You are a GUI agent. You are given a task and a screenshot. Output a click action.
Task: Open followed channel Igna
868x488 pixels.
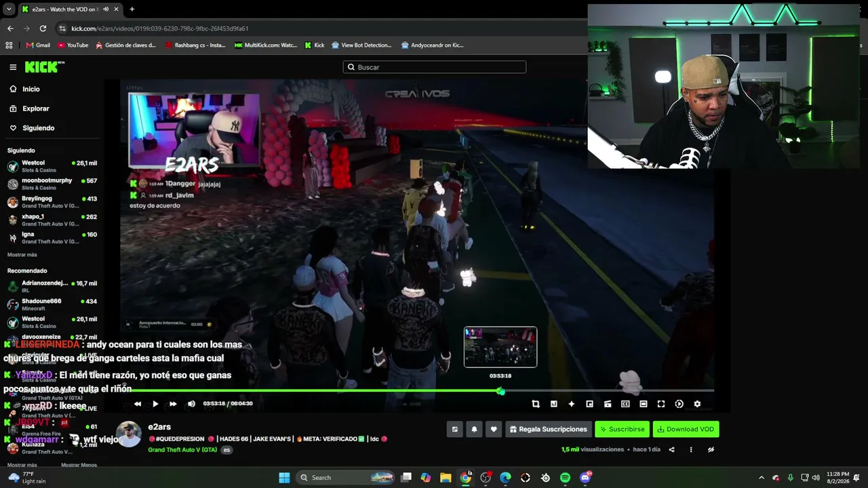[52, 237]
